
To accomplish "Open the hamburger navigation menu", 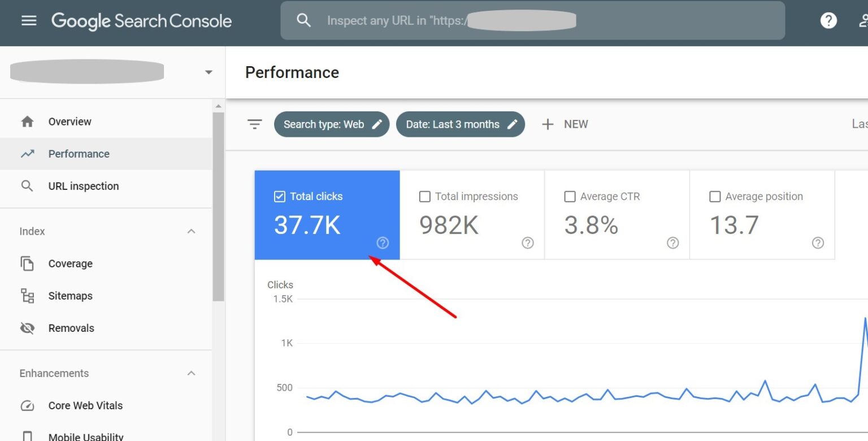I will click(x=28, y=20).
